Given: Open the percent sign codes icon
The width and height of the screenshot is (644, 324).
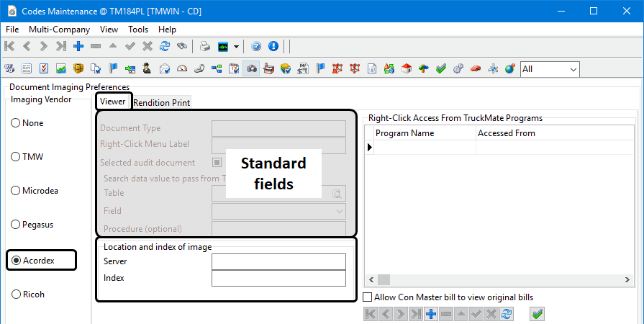Looking at the screenshot, I should click(9, 68).
